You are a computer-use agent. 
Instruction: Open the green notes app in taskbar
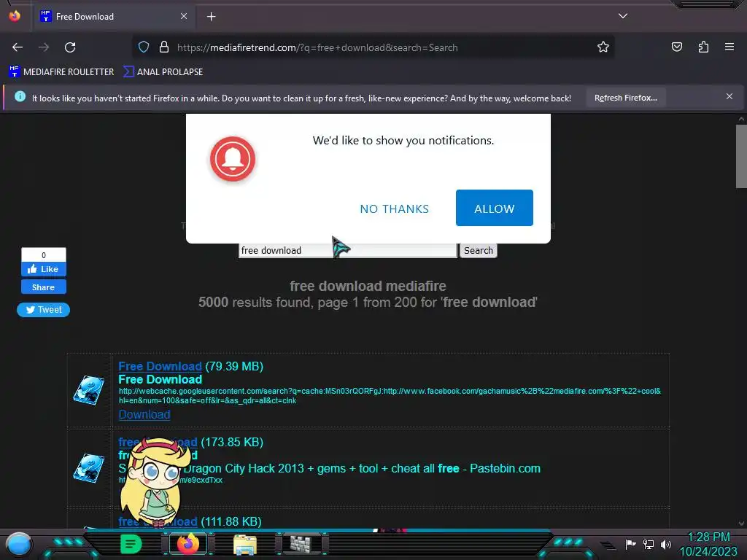(x=131, y=544)
